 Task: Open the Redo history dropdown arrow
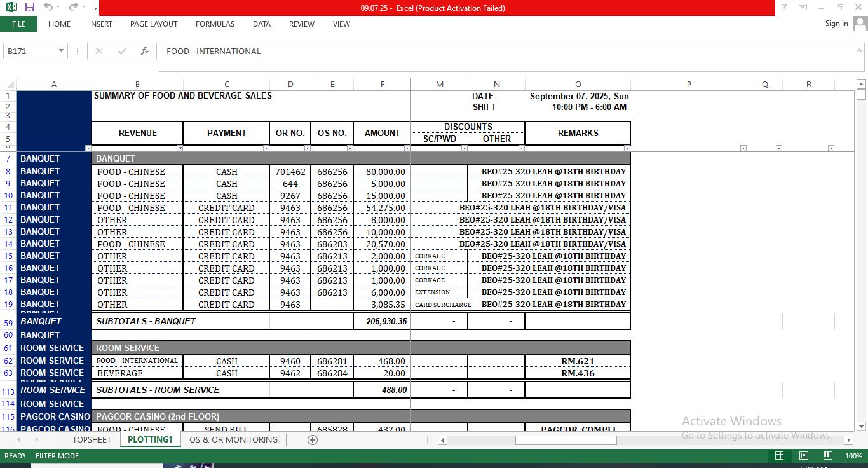click(x=83, y=8)
